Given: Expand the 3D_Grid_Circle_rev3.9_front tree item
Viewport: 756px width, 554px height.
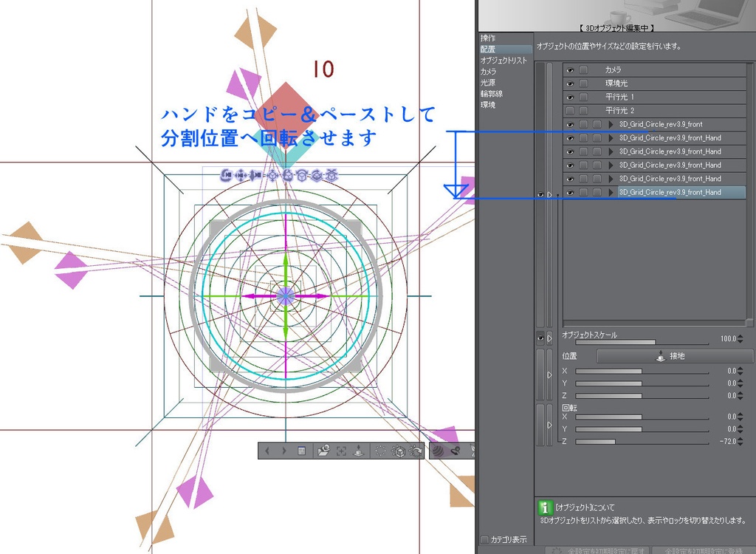Looking at the screenshot, I should [611, 124].
